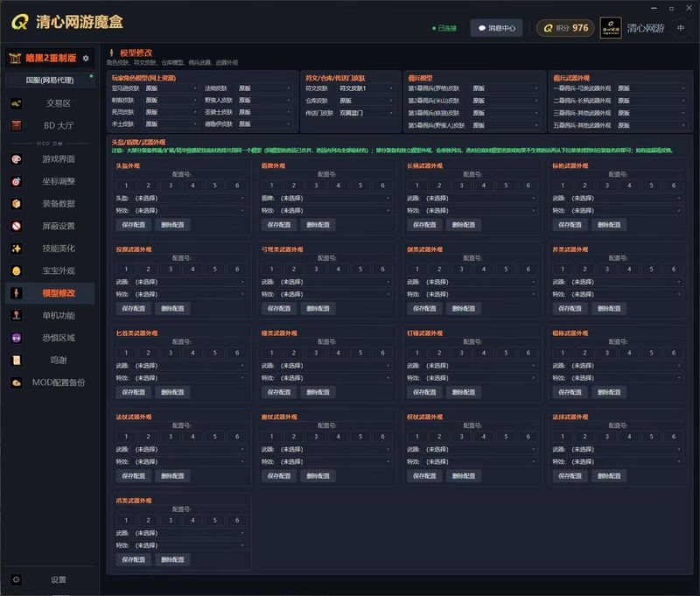
Task: Open the 设置 tab at the bottom
Action: (50, 580)
